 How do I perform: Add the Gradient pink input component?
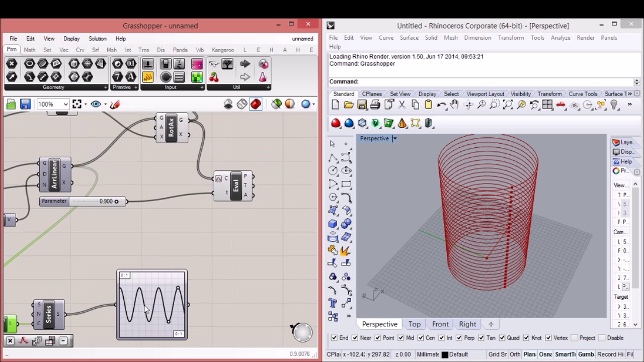[x=197, y=64]
